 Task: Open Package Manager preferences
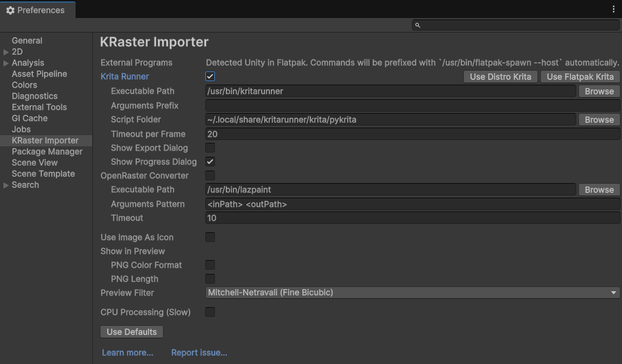tap(47, 151)
